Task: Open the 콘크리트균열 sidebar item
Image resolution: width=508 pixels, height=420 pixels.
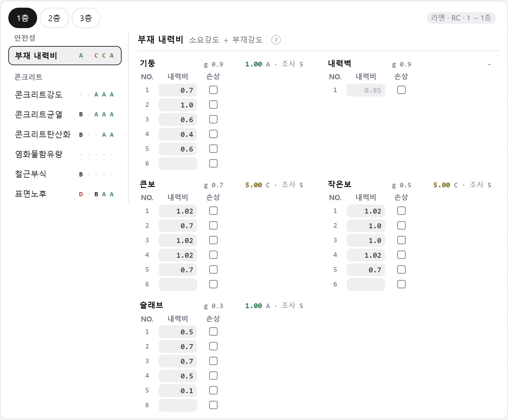Action: click(x=65, y=114)
